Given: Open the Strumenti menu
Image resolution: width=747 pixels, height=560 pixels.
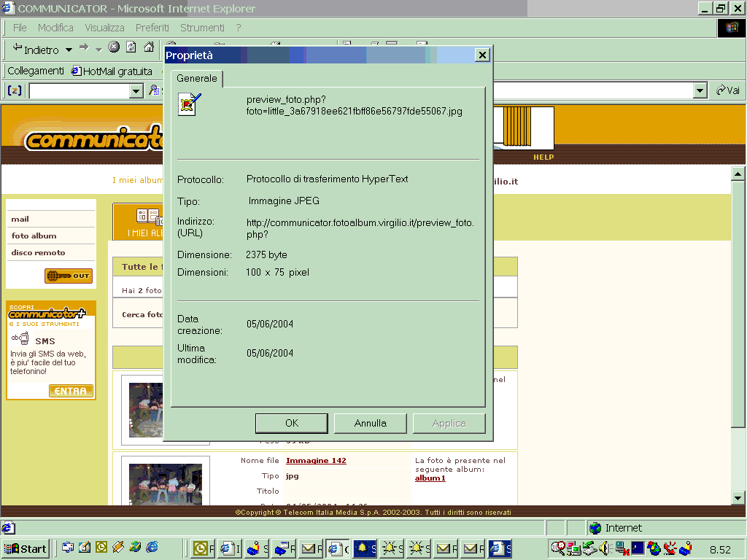Looking at the screenshot, I should 202,28.
